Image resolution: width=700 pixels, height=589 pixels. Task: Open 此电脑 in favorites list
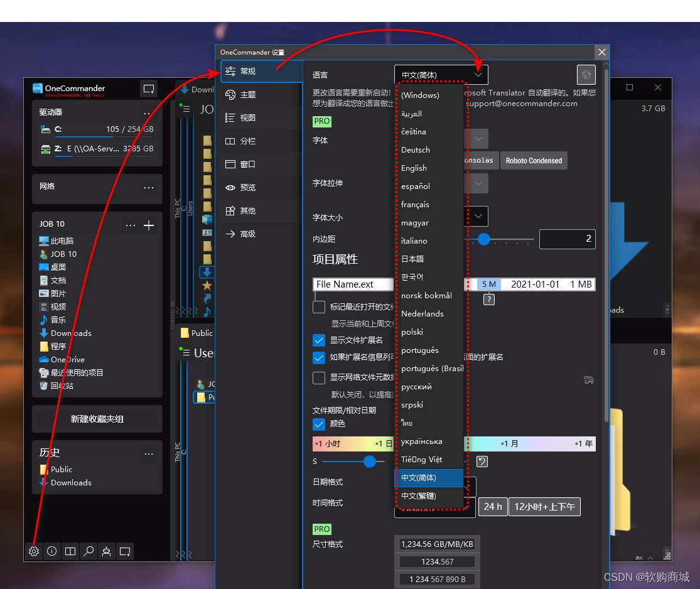(x=57, y=240)
